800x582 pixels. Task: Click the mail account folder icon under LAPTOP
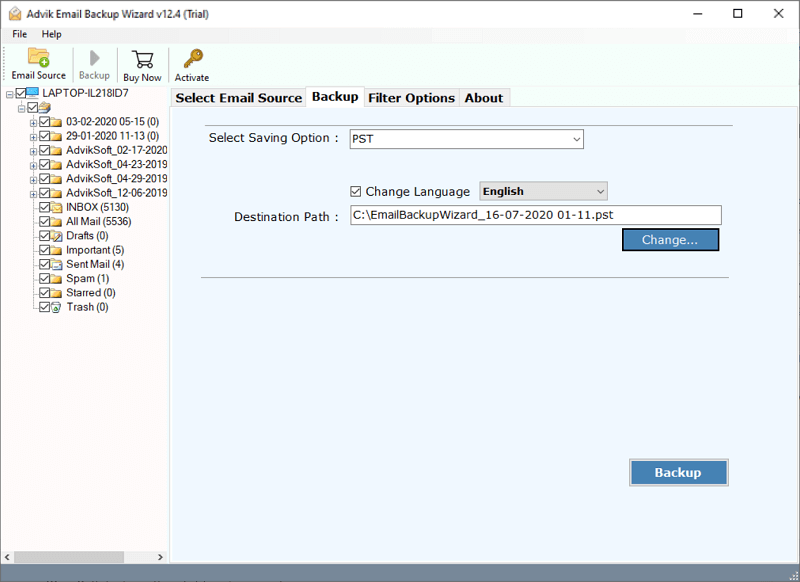tap(45, 108)
